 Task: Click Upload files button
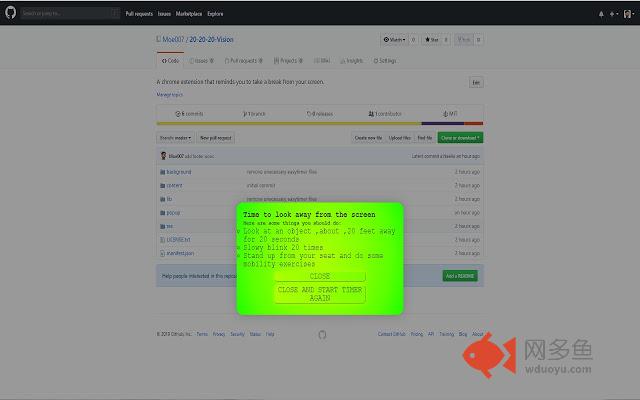(400, 138)
